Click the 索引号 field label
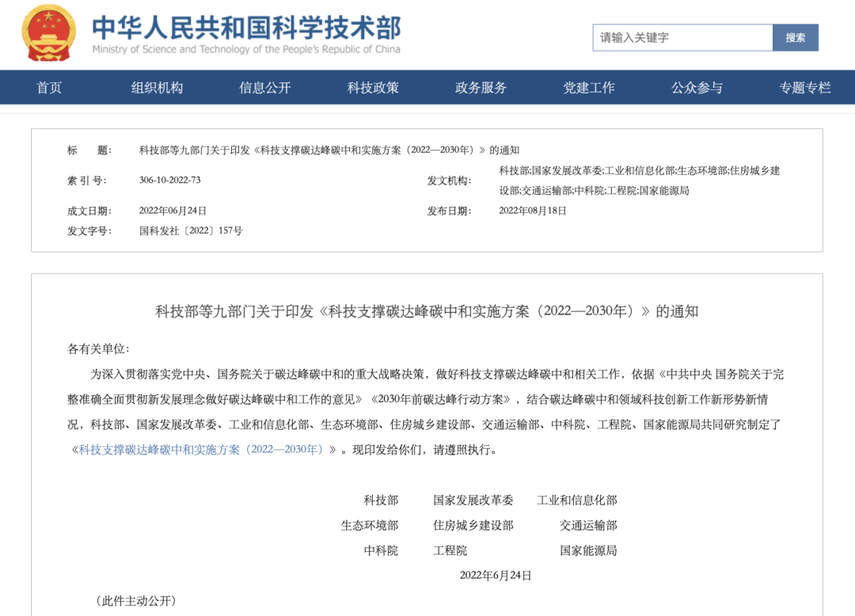855x616 pixels. 87,181
